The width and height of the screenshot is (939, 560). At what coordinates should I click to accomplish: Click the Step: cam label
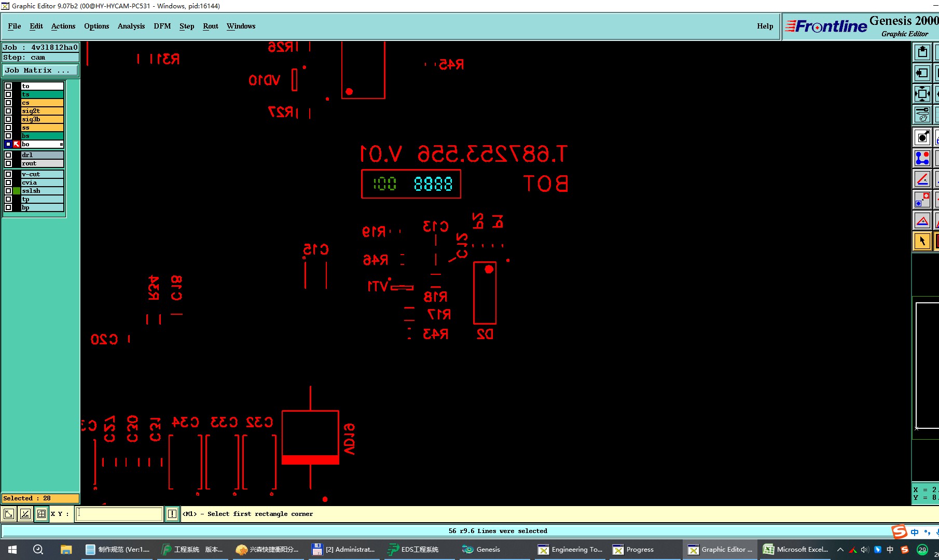(40, 58)
